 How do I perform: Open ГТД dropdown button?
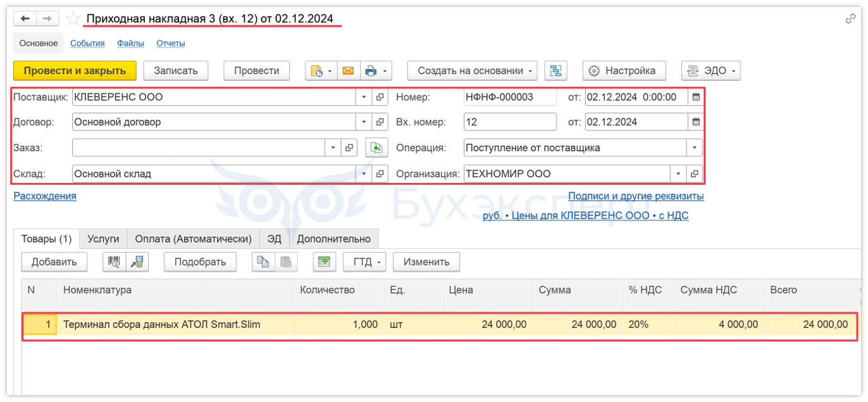364,262
